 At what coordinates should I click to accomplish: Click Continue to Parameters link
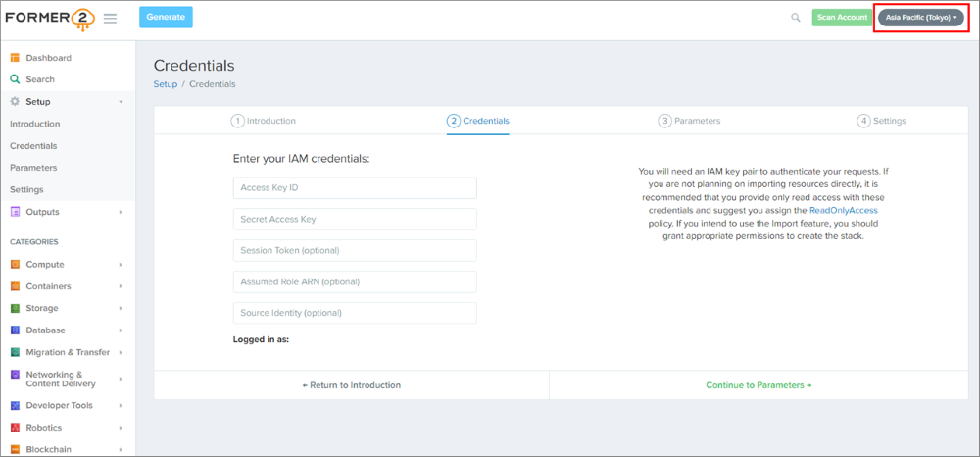coord(759,385)
